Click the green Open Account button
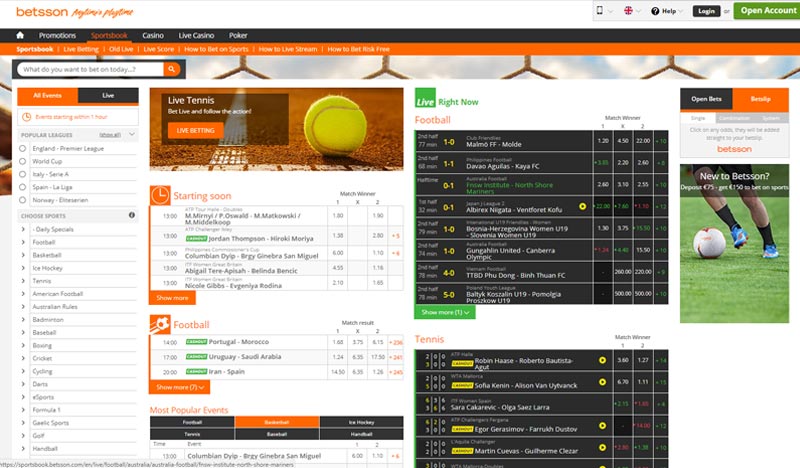800x468 pixels. (765, 11)
